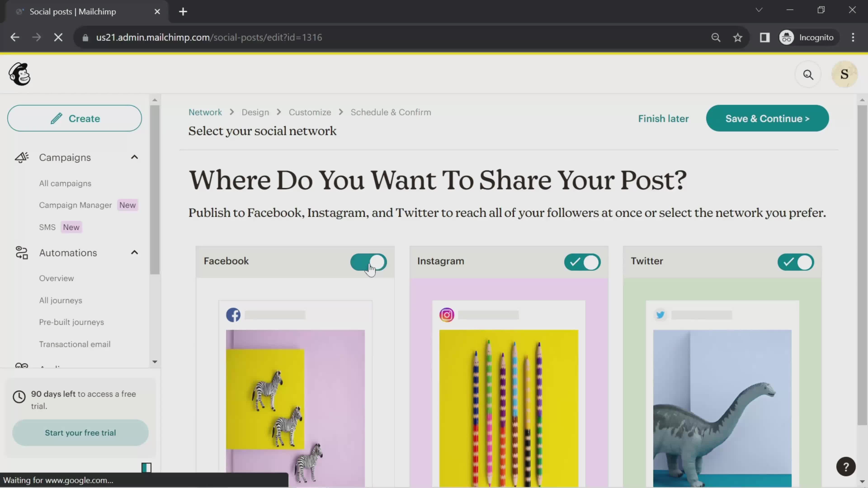Click the Save & Continue button
This screenshot has width=868, height=488.
767,118
